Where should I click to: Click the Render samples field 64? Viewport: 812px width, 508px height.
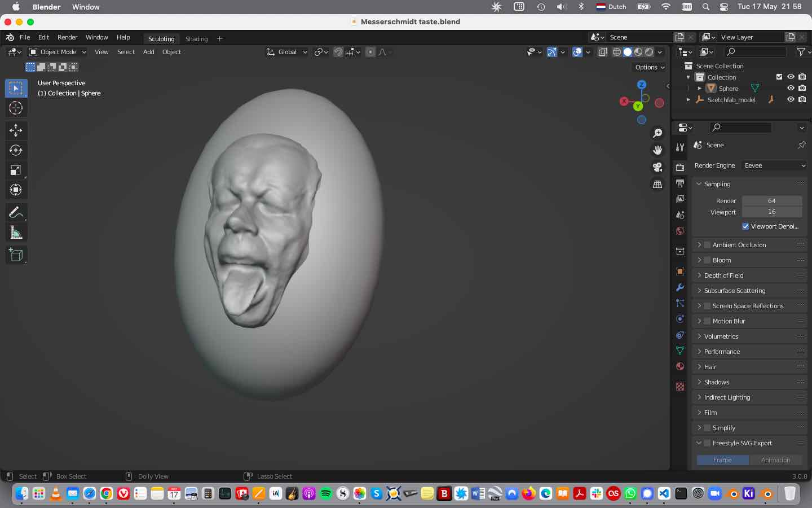click(771, 201)
